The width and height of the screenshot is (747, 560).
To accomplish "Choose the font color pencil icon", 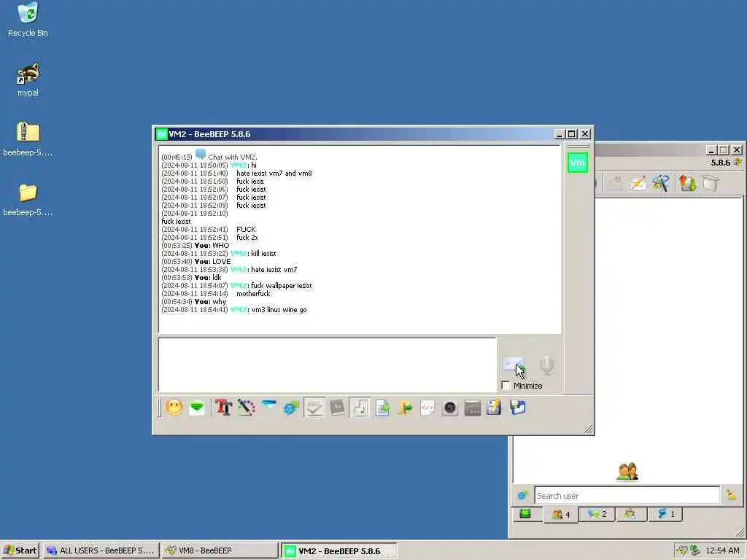I will tap(247, 408).
